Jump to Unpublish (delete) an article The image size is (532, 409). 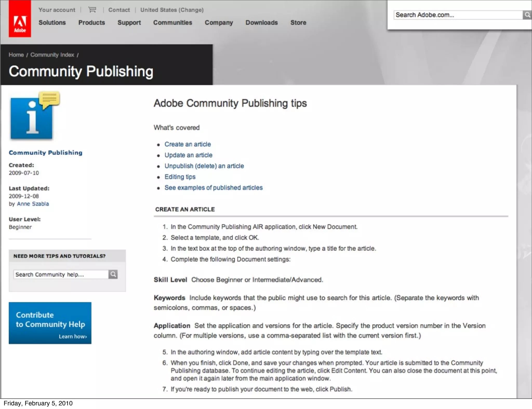204,166
